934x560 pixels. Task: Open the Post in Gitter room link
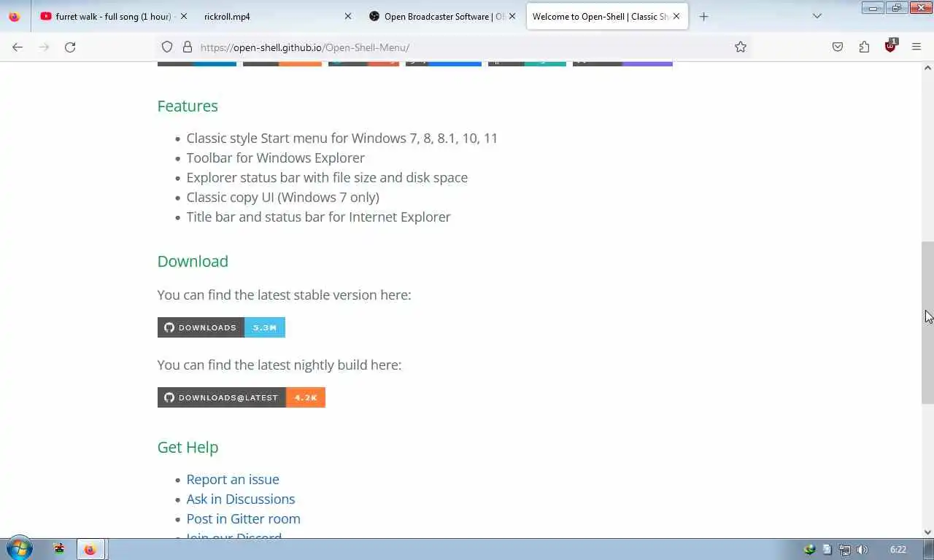pos(243,518)
